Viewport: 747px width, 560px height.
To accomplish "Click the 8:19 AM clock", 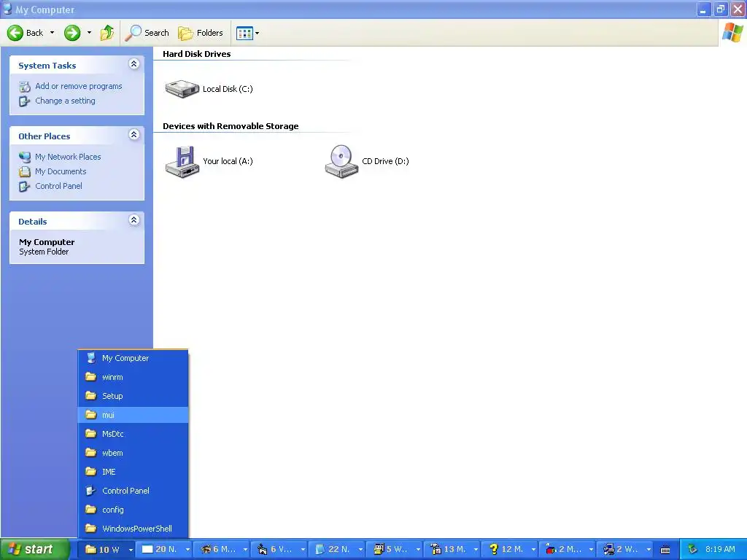I will click(x=720, y=549).
